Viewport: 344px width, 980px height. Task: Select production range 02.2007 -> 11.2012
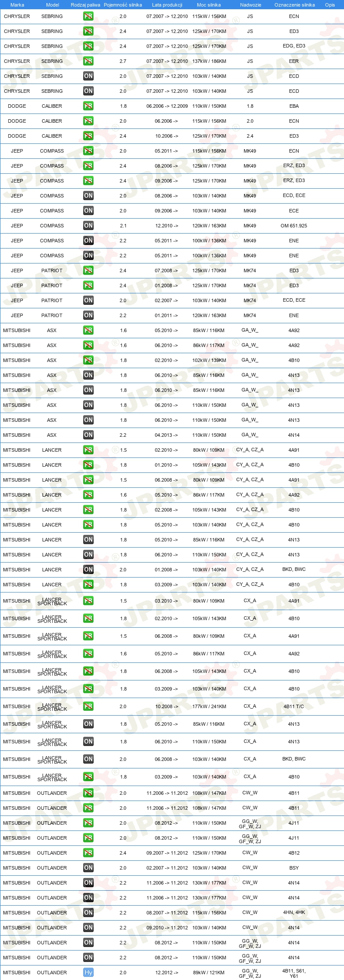[167, 868]
